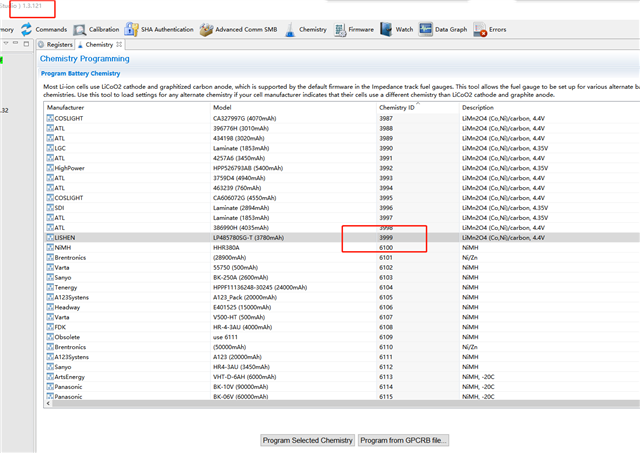Select LGC Laminate row icon
The image size is (640, 453).
pos(50,148)
